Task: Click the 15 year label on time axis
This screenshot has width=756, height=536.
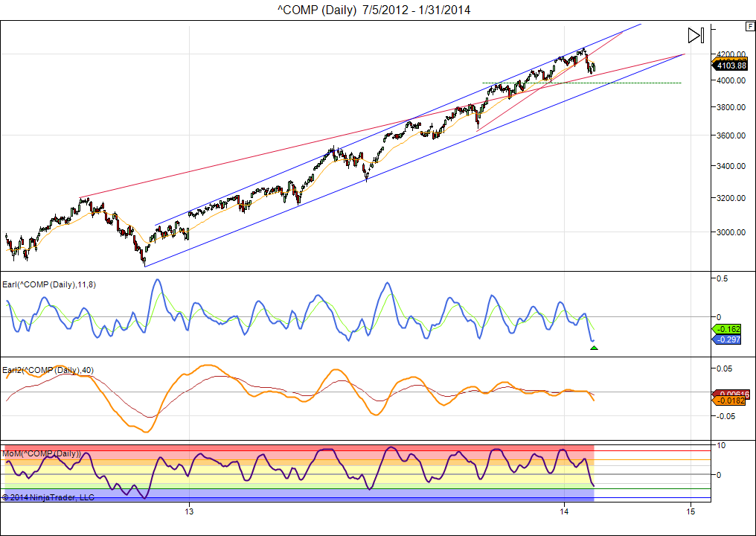Action: point(691,511)
